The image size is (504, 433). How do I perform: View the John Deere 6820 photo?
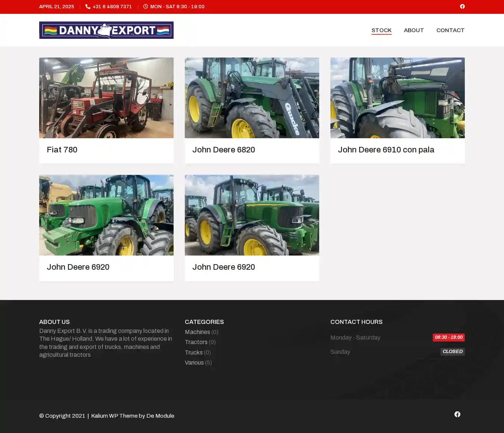252,98
